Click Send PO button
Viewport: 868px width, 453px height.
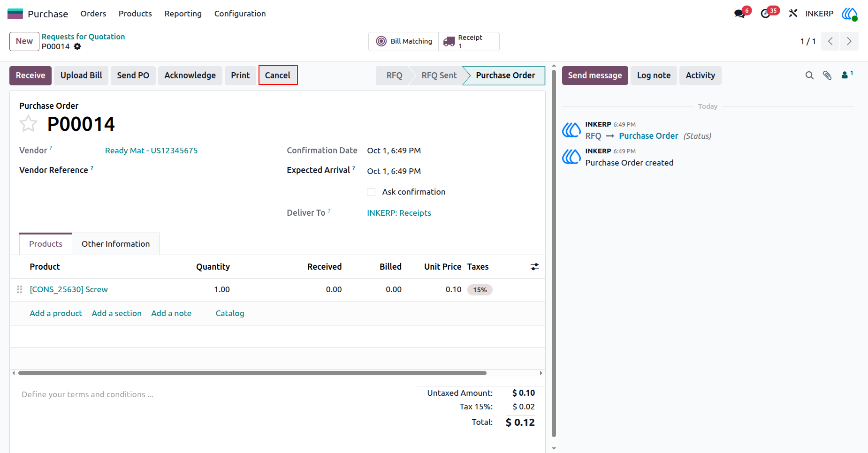133,75
